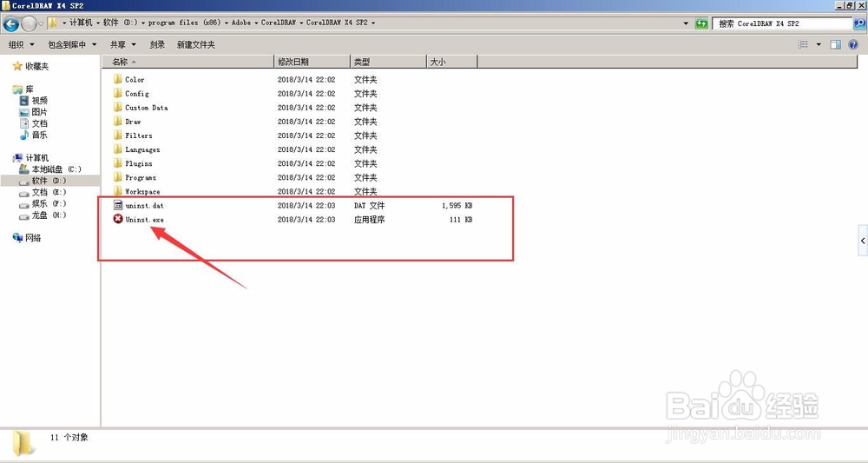
Task: Open 网络 in navigation pane
Action: (x=27, y=238)
